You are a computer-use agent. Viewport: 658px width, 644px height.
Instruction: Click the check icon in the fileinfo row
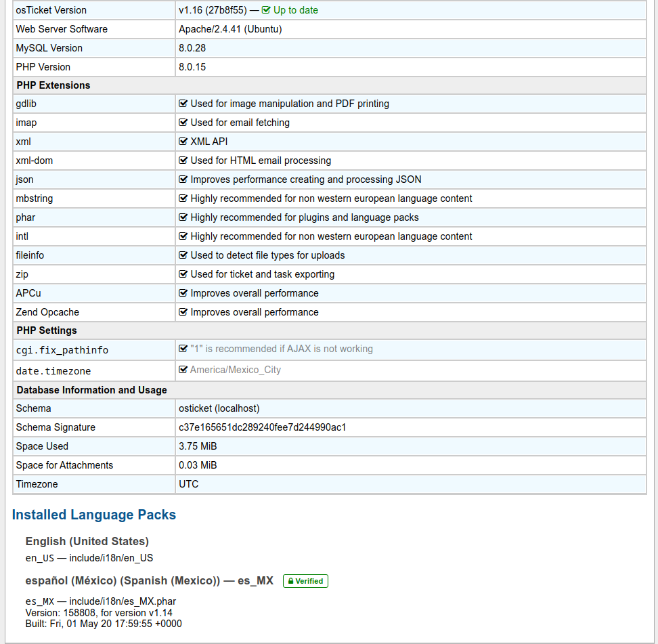pos(183,255)
